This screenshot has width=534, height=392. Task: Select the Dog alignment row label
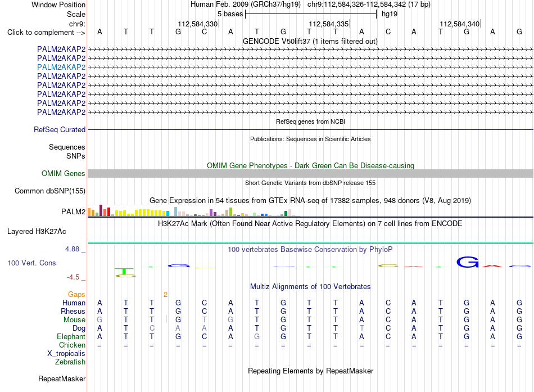(x=79, y=328)
